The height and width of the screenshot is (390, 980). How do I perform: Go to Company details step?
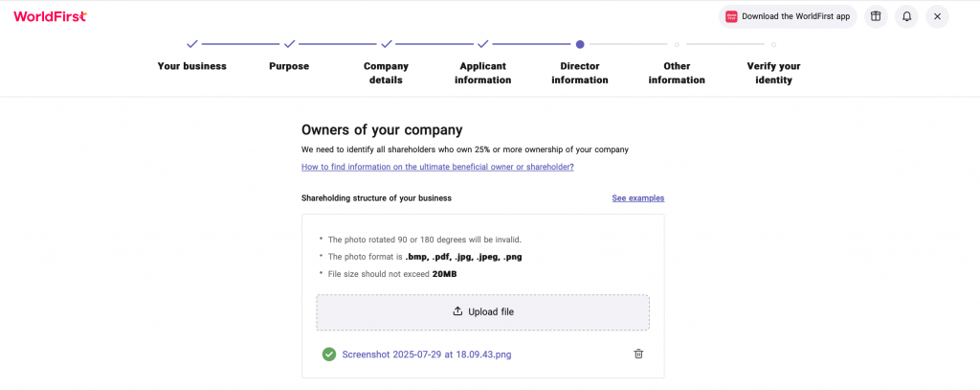coord(386,73)
